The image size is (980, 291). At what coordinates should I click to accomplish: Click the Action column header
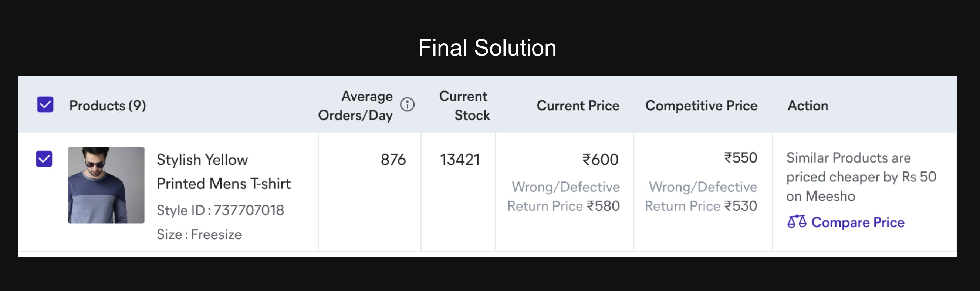[x=808, y=106]
